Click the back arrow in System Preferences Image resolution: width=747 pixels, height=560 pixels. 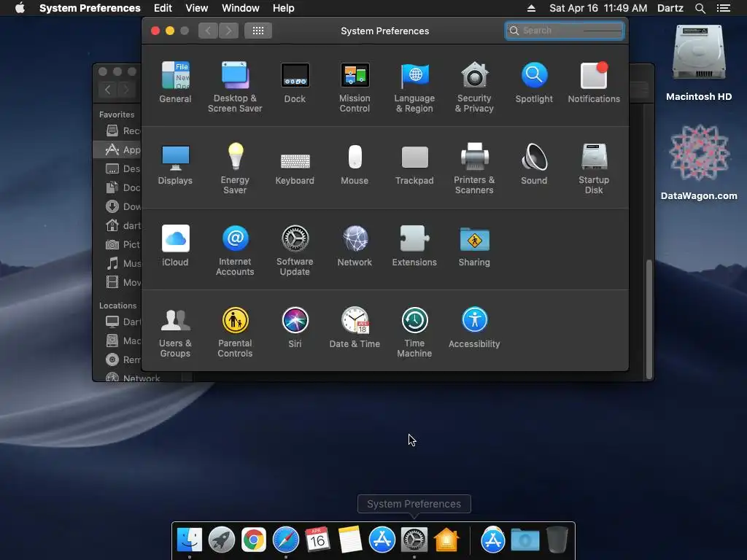point(208,31)
